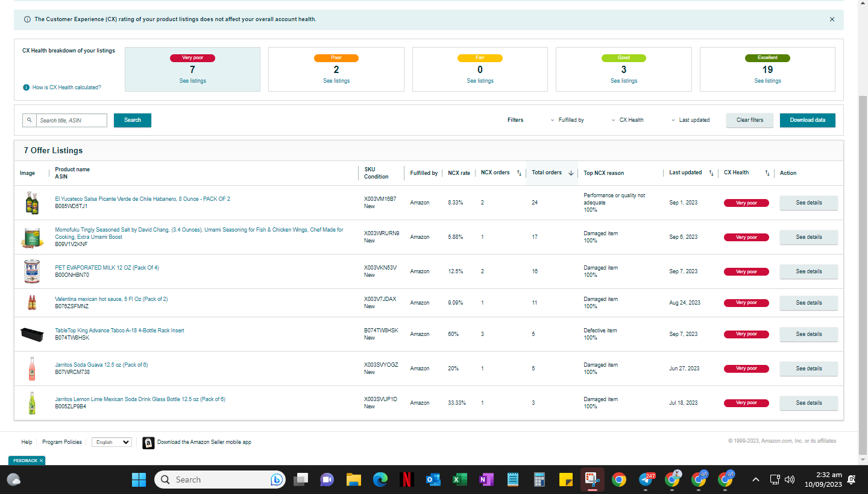The width and height of the screenshot is (868, 494).
Task: See details for Momofuku Seasoned Salt
Action: point(809,237)
